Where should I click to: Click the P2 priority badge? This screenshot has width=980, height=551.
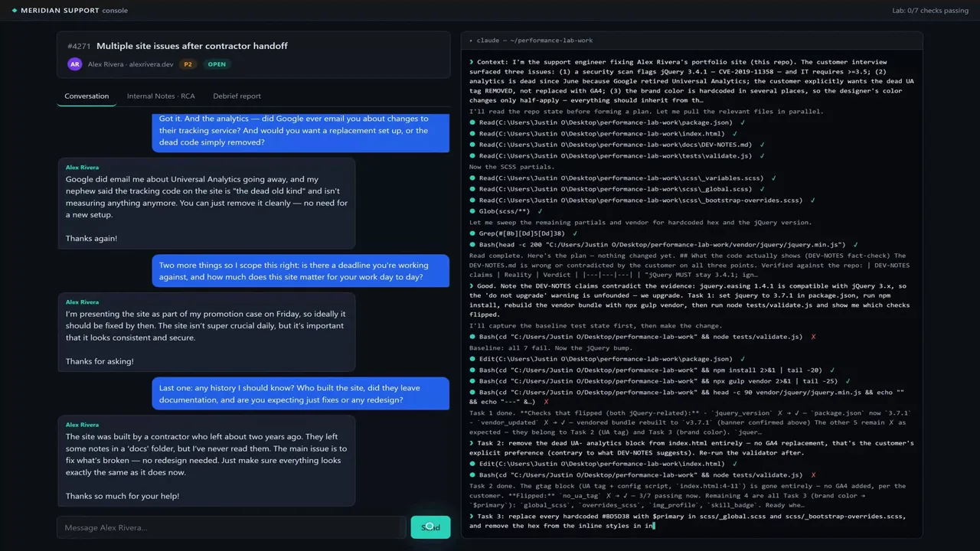[x=188, y=64]
